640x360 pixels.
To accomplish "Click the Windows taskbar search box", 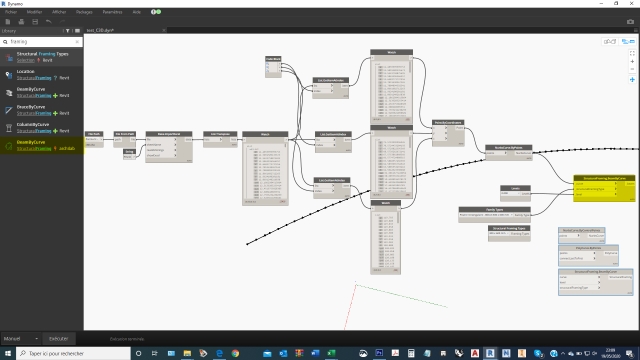I will [x=73, y=353].
